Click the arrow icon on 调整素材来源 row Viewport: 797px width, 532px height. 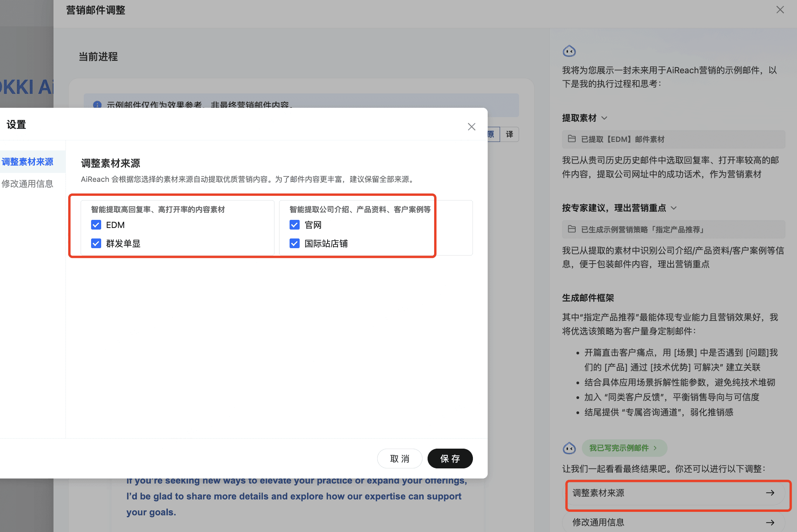pyautogui.click(x=770, y=493)
